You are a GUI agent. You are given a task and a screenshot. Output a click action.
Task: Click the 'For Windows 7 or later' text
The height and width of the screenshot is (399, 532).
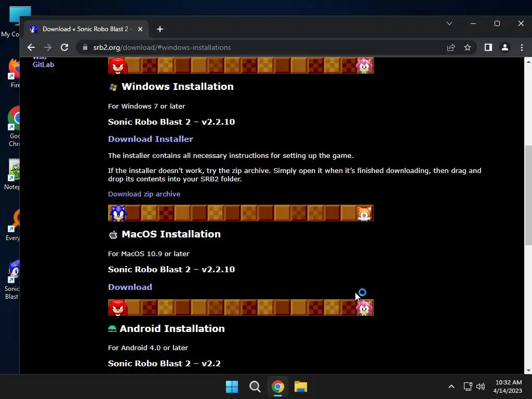147,106
